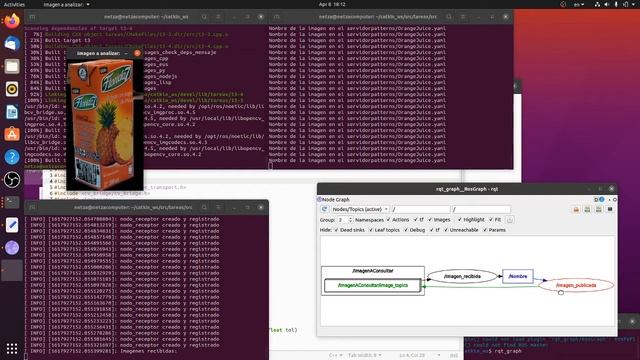
Task: Show Applications grid in dock
Action: (x=12, y=348)
